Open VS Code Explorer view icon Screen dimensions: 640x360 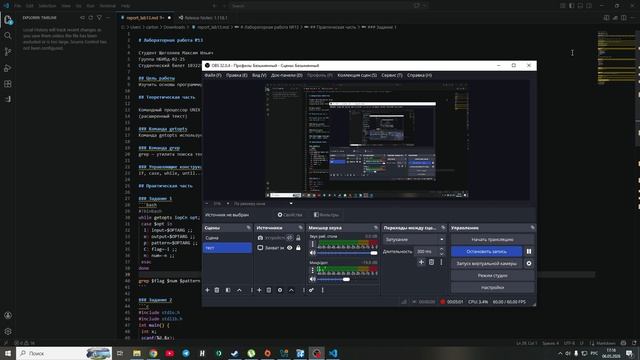pyautogui.click(x=8, y=20)
